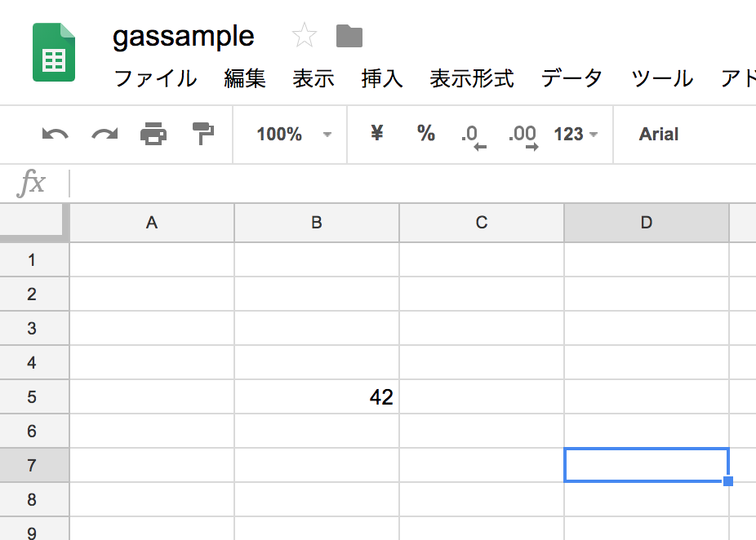
Task: Open the Arial font selector
Action: coord(658,135)
